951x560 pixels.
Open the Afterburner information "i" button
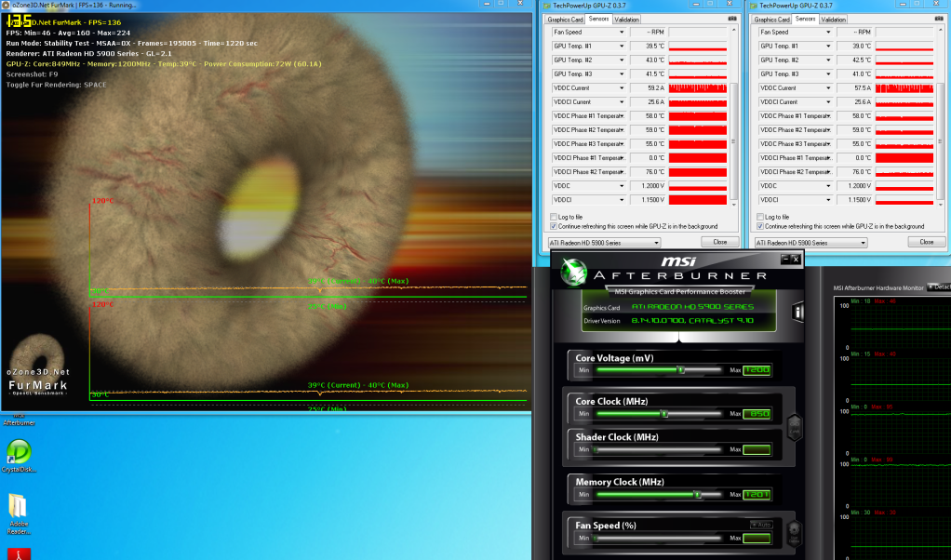coord(798,313)
